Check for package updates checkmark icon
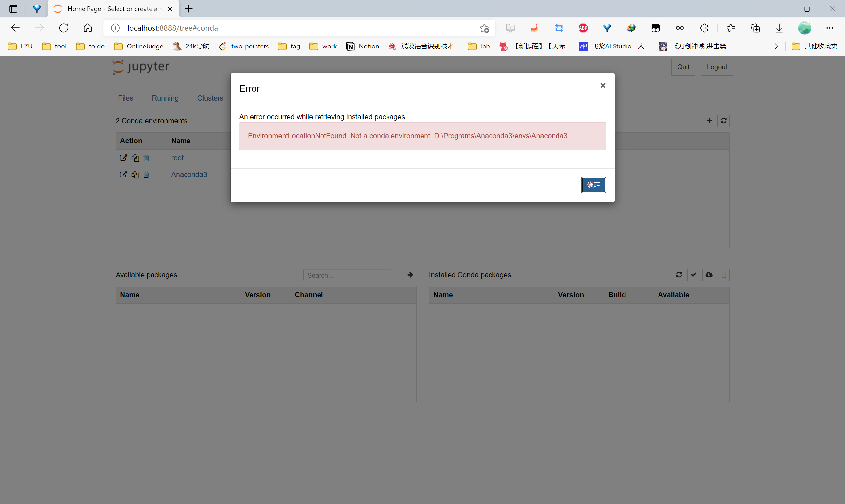This screenshot has height=504, width=845. coord(693,275)
